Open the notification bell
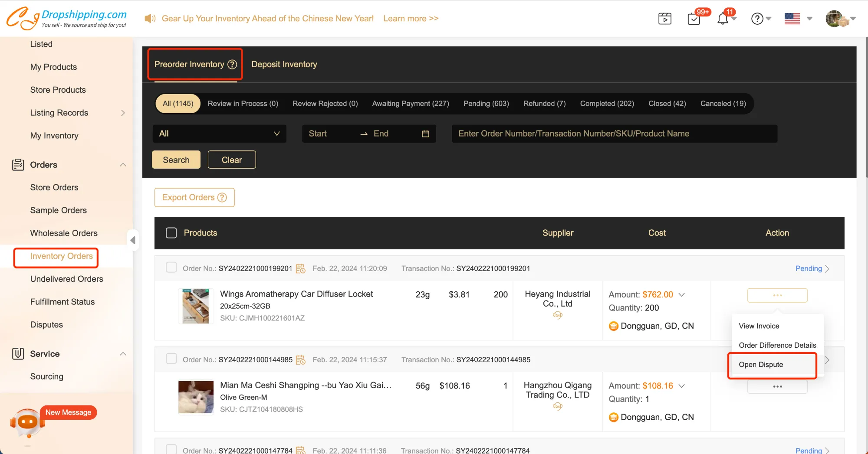 pyautogui.click(x=723, y=19)
